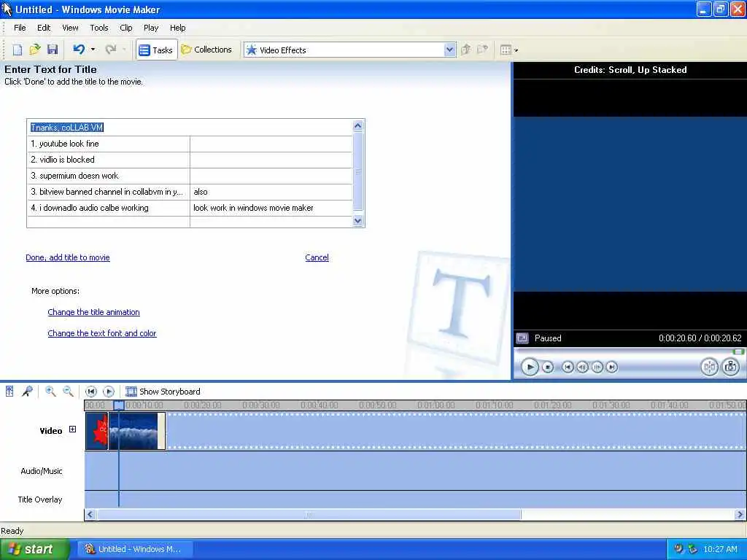Click the timeline horizontal scrollbar thumb
747x560 pixels.
(x=309, y=515)
